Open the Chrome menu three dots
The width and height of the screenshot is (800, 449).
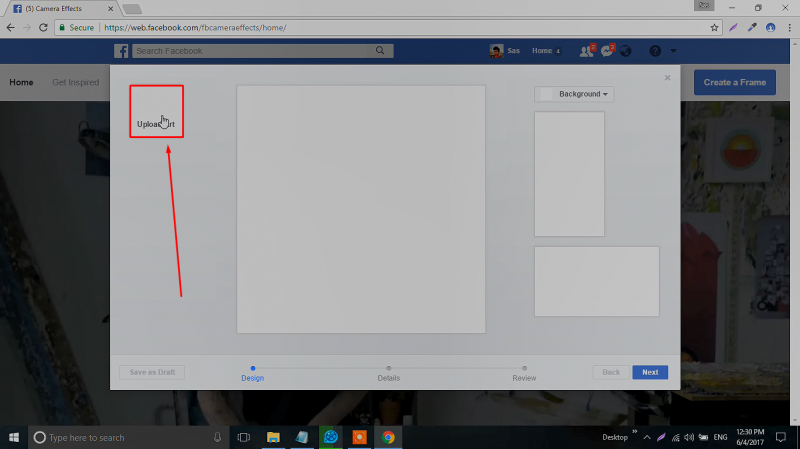click(789, 28)
